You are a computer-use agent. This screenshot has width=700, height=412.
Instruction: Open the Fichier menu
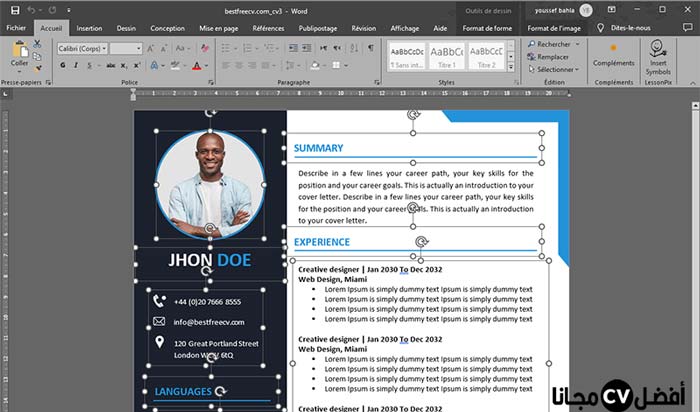pyautogui.click(x=16, y=28)
